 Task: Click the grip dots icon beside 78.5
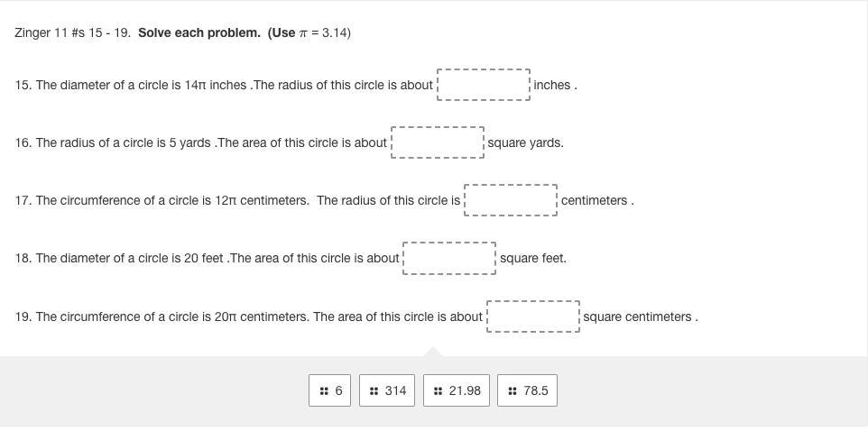(x=512, y=391)
